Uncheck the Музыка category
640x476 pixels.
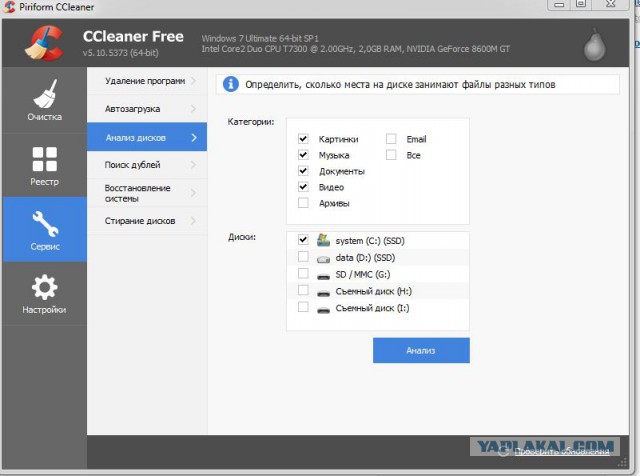(303, 155)
